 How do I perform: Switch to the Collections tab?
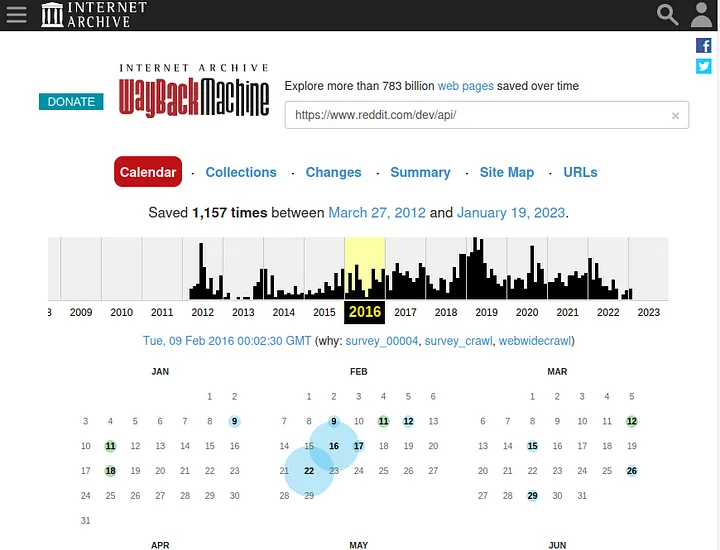(x=241, y=172)
